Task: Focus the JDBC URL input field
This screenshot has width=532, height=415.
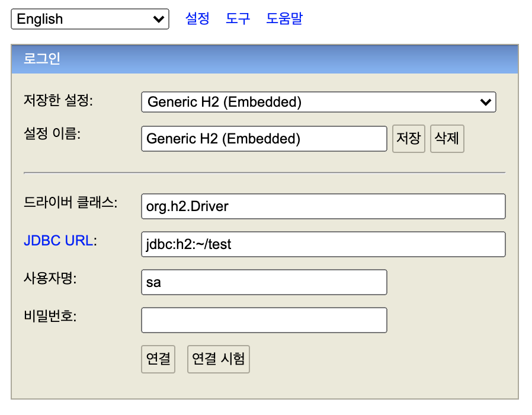Action: pyautogui.click(x=323, y=244)
